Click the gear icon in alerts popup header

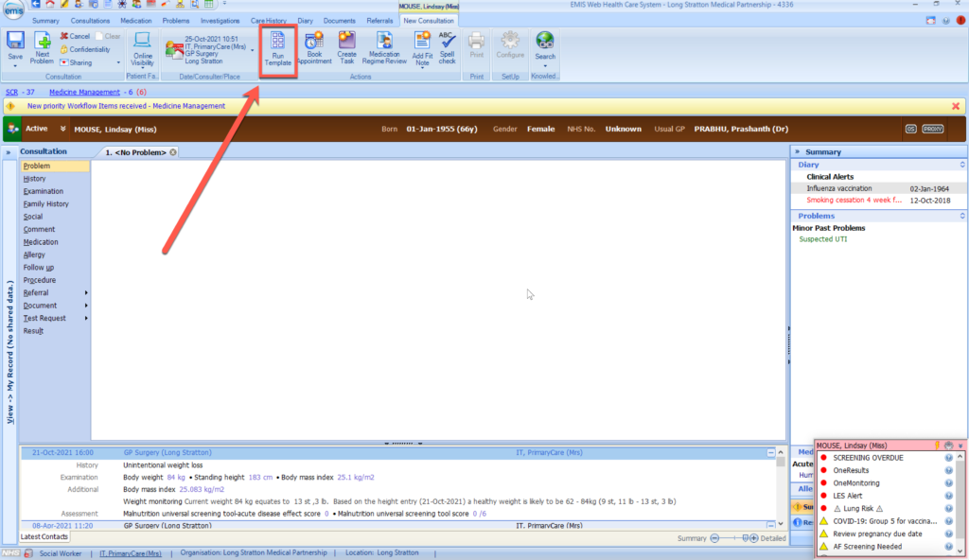pos(948,445)
